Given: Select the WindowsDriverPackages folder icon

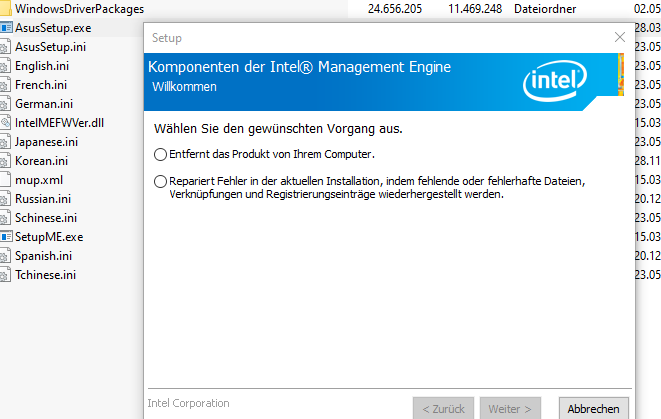Looking at the screenshot, I should point(5,8).
